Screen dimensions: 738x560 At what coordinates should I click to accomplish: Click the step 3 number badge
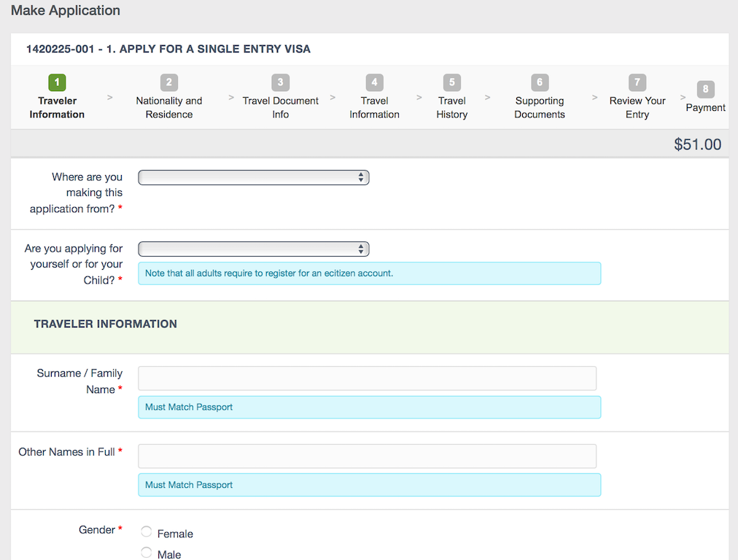point(280,82)
